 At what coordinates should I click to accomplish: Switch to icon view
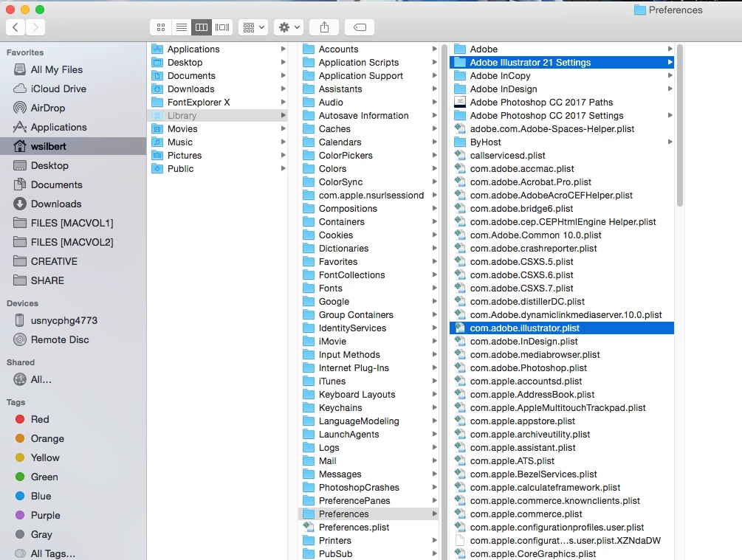(161, 27)
